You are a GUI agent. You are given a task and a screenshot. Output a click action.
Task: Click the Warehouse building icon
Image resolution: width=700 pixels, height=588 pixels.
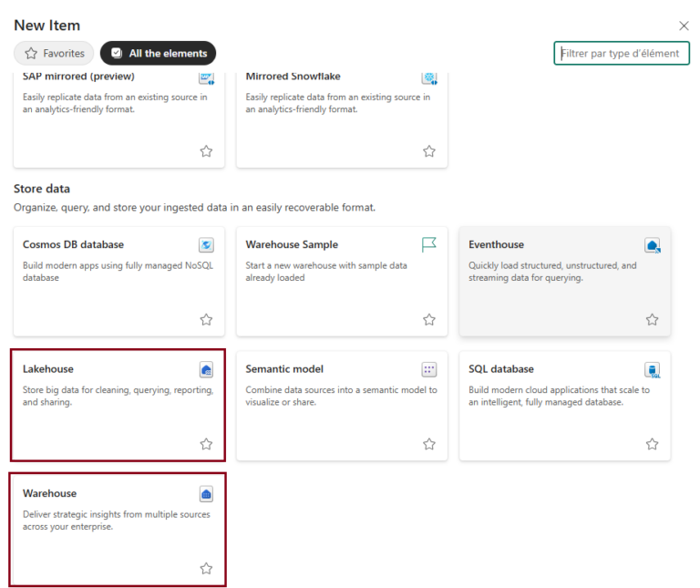pyautogui.click(x=206, y=494)
